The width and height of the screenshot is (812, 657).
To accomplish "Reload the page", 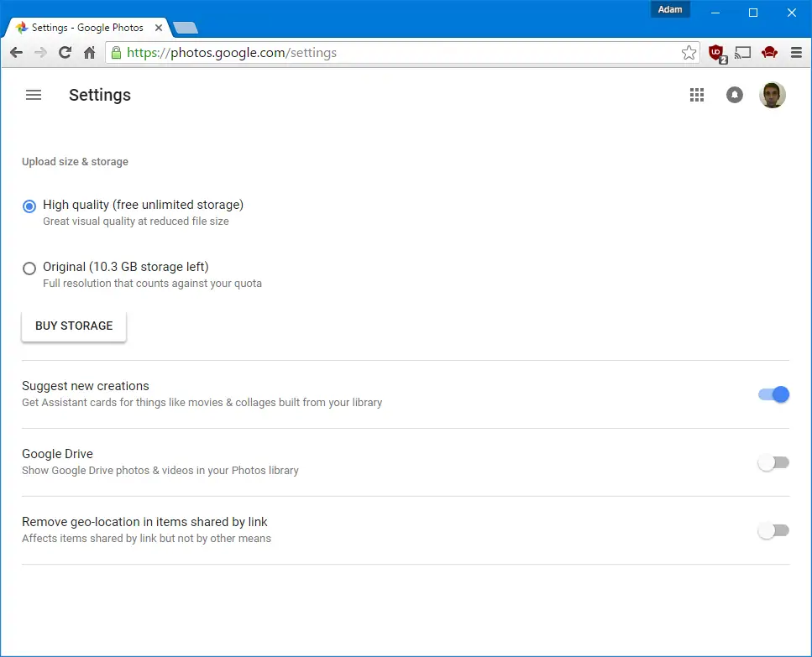I will point(65,52).
